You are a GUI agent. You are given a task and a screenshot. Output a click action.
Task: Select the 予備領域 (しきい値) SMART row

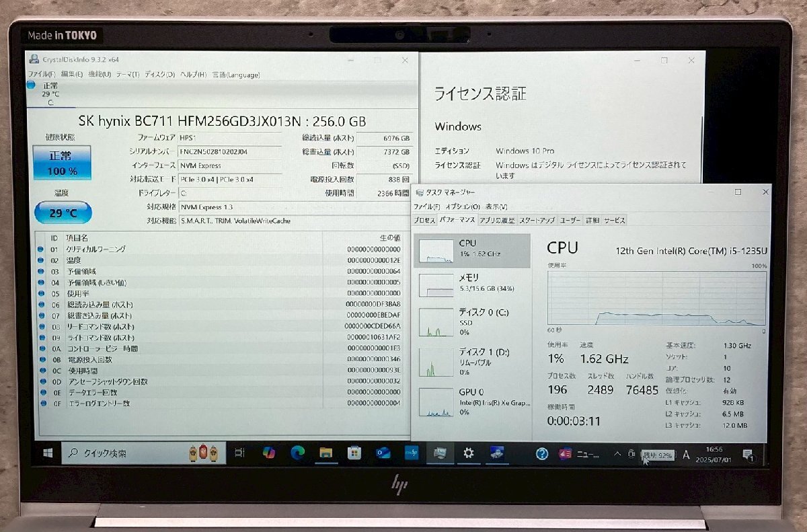click(x=220, y=282)
